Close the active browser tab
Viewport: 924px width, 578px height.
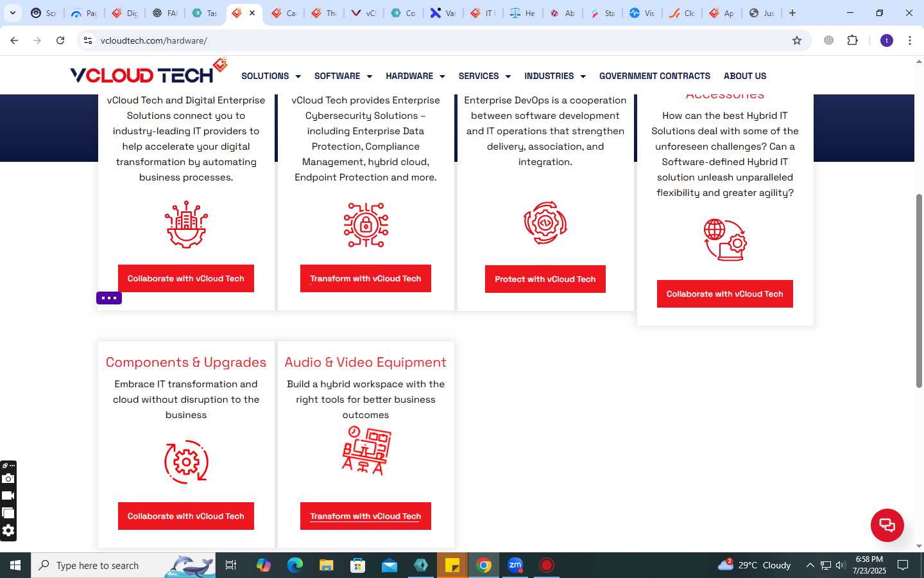252,13
